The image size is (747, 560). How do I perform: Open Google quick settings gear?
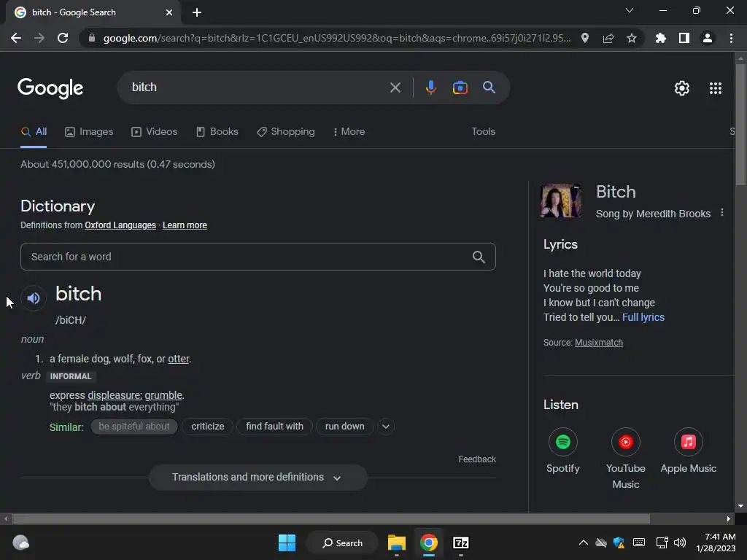[x=682, y=88]
